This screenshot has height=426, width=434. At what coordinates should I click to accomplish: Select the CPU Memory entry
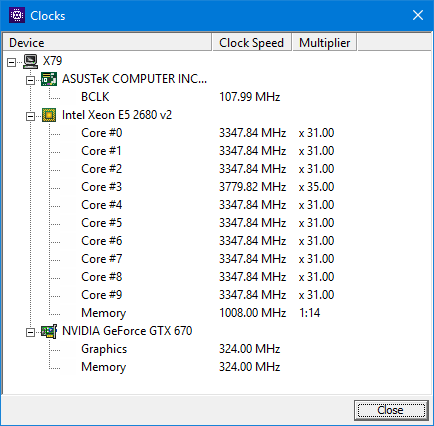104,313
